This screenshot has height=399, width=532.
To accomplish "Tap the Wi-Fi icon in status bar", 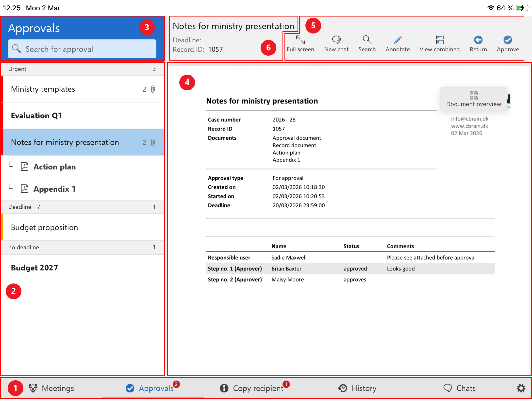I will click(x=491, y=8).
